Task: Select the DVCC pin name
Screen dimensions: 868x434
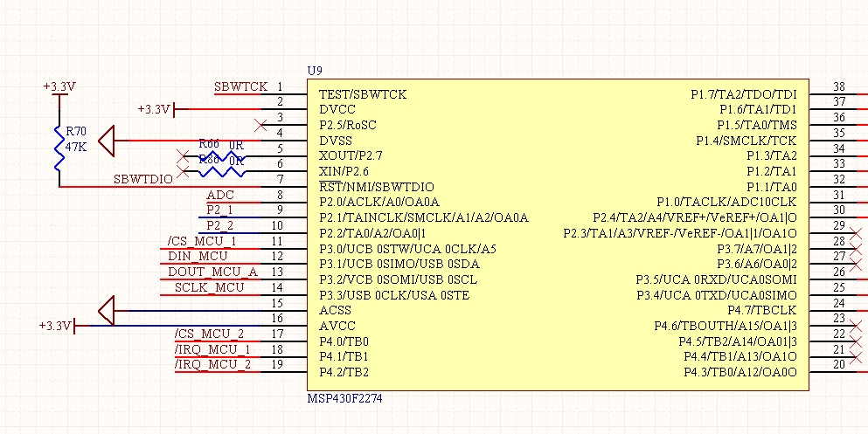Action: tap(337, 109)
